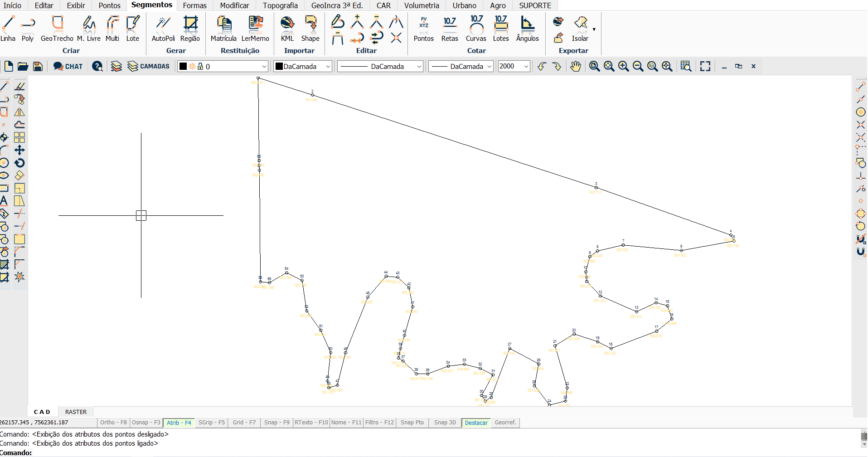This screenshot has height=457, width=868.
Task: Open the scale 2000 dropdown
Action: [x=526, y=67]
